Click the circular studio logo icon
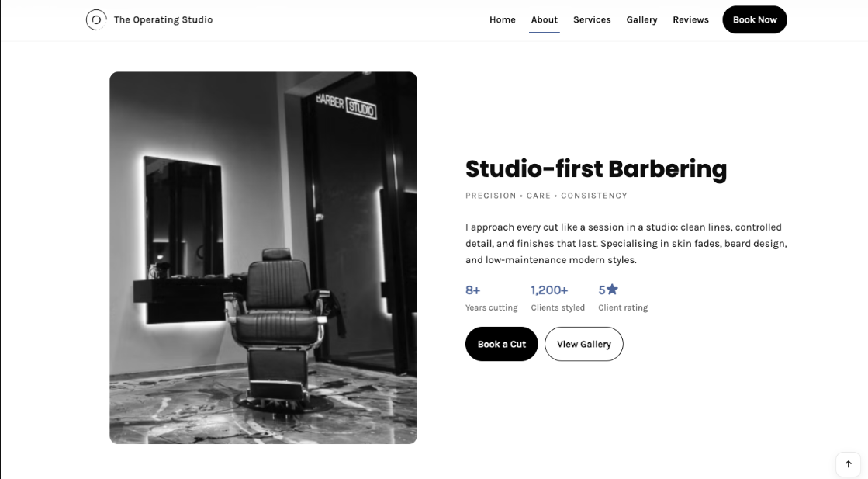The height and width of the screenshot is (479, 868). click(x=95, y=19)
